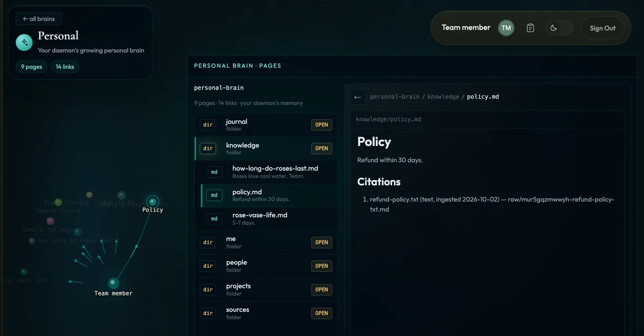Expand the people folder with OPEN
This screenshot has width=644, height=336.
(x=322, y=266)
